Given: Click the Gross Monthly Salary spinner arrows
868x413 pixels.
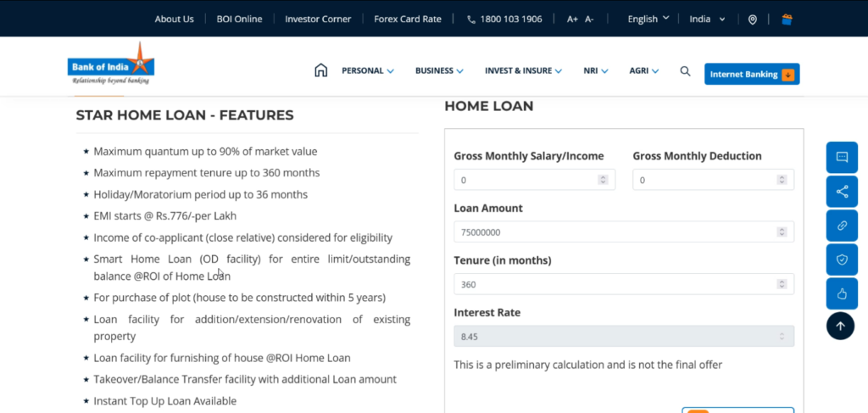Looking at the screenshot, I should click(603, 180).
